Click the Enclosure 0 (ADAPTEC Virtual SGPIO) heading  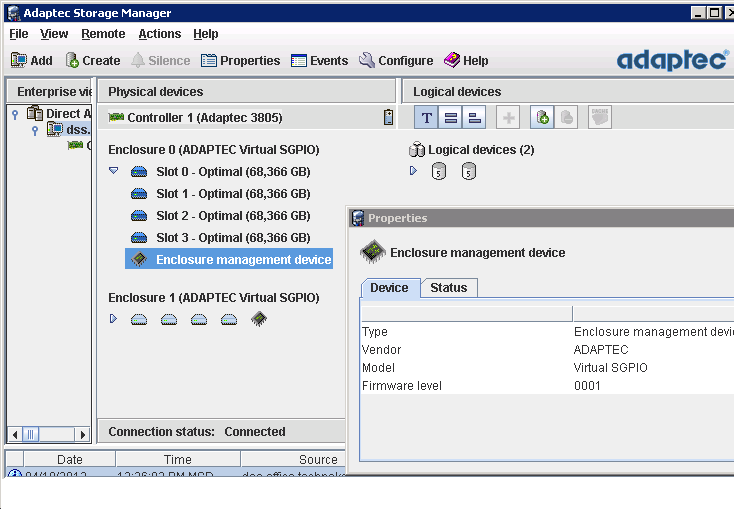[214, 150]
